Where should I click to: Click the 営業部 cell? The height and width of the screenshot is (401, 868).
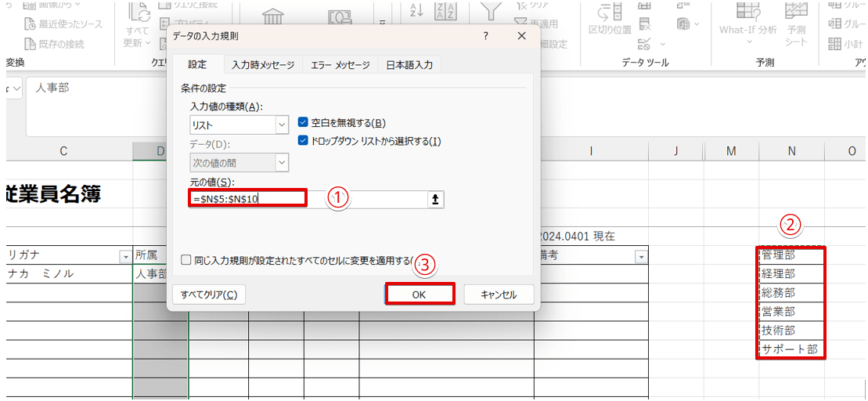(x=791, y=312)
